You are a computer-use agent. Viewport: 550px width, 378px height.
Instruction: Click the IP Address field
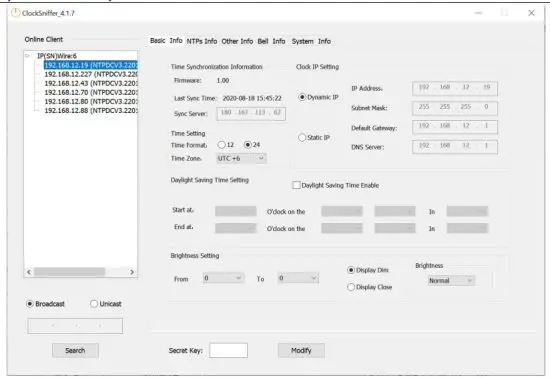[x=455, y=88]
